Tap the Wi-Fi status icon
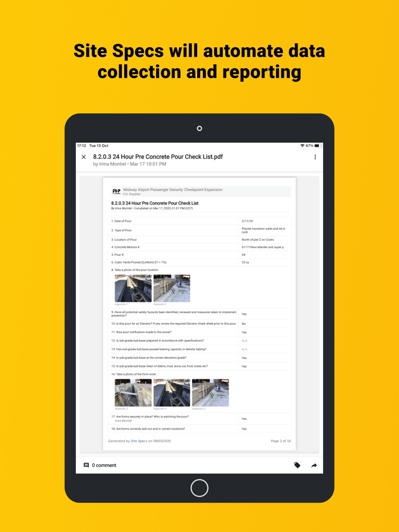This screenshot has height=532, width=399. tap(302, 146)
